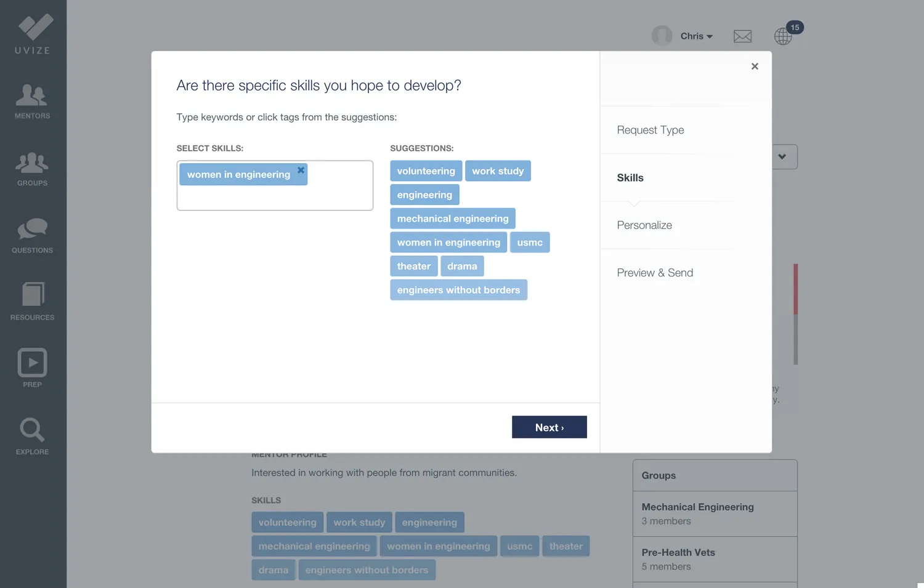Open the Chris user dropdown menu
The height and width of the screenshot is (588, 924).
coord(696,36)
